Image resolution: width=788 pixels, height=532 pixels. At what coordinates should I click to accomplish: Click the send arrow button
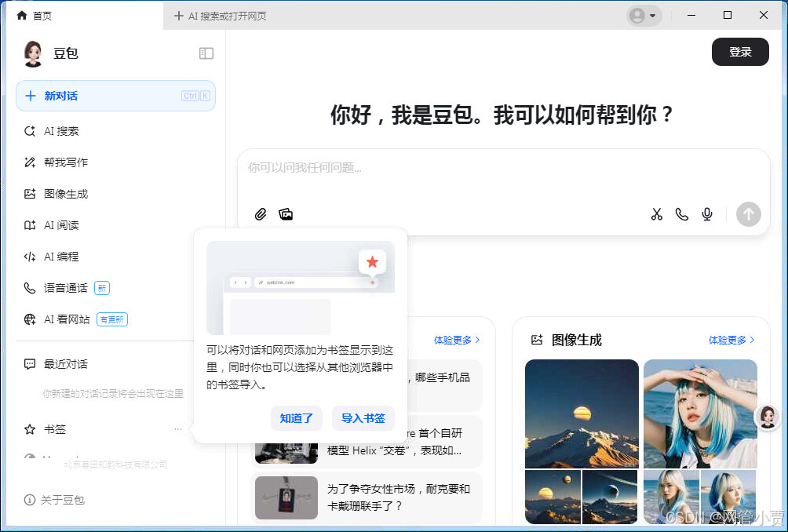tap(748, 214)
